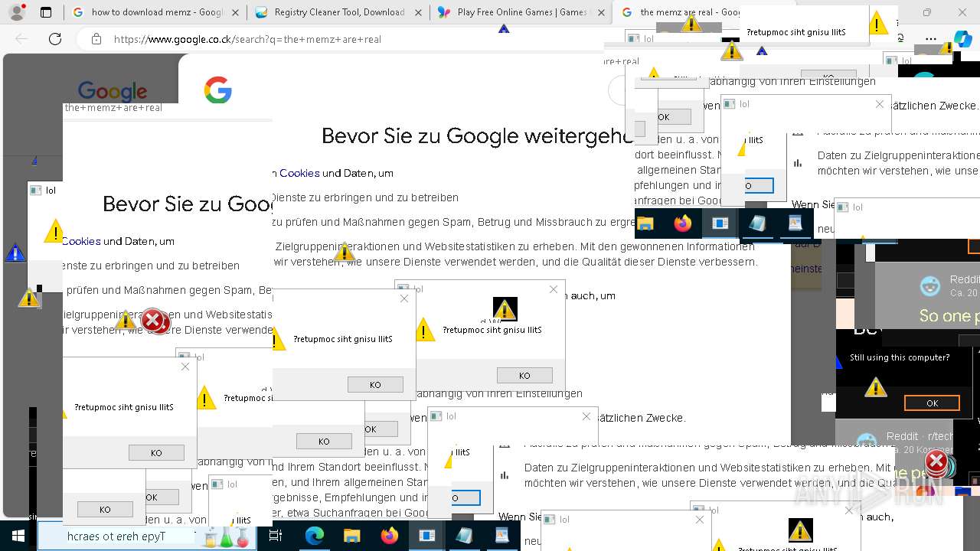Open Firefox on the main bottom taskbar

[x=390, y=536]
